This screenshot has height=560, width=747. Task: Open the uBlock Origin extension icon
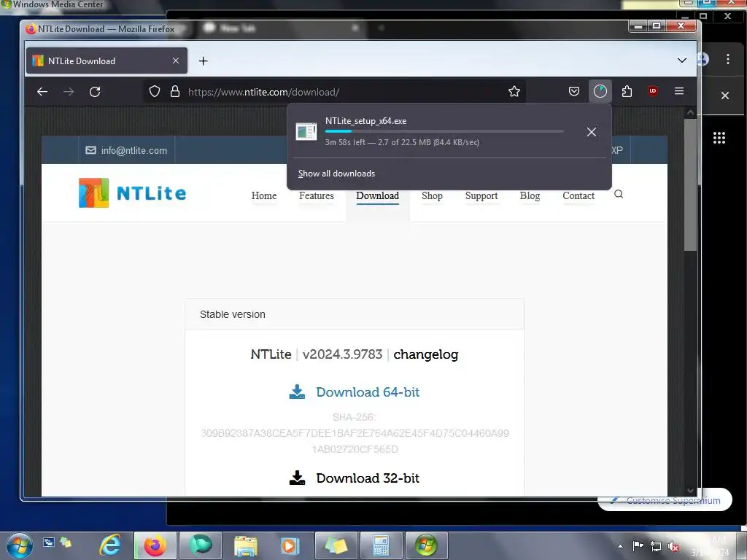(653, 91)
